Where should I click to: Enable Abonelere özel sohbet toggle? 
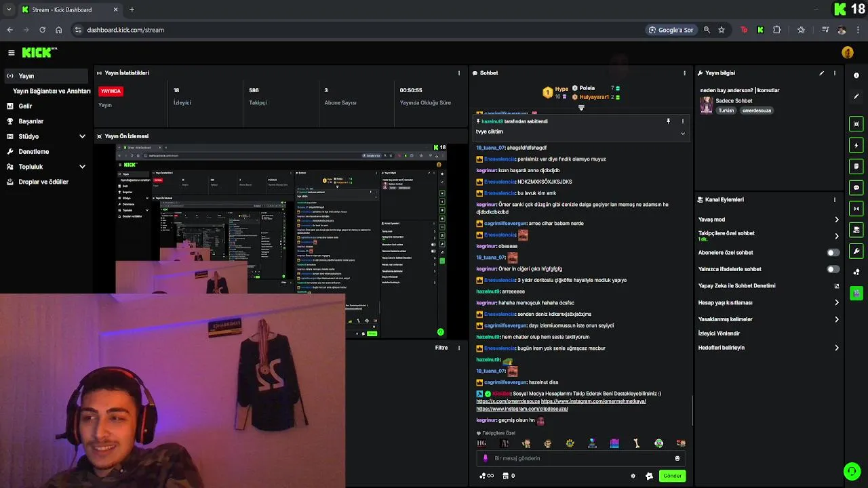833,253
